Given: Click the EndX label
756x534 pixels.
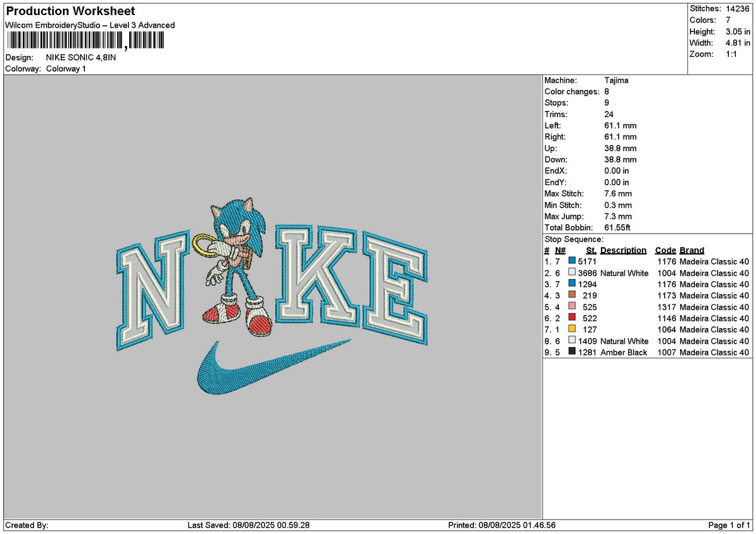Looking at the screenshot, I should pyautogui.click(x=556, y=171).
